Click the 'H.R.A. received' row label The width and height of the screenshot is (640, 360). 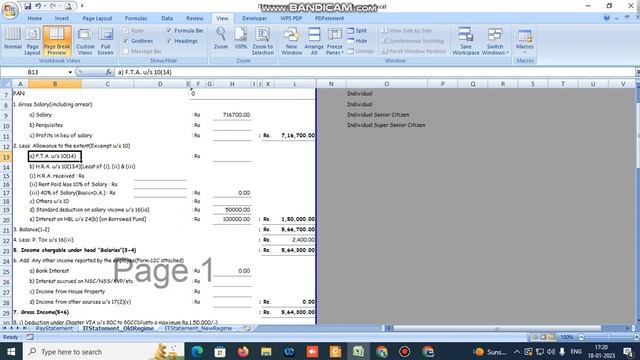pos(57,176)
